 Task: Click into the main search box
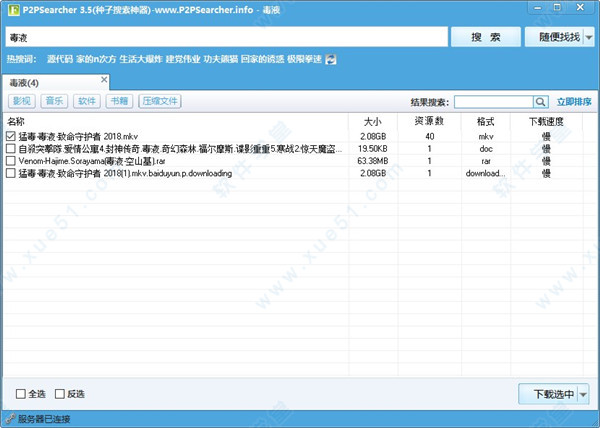pyautogui.click(x=227, y=37)
